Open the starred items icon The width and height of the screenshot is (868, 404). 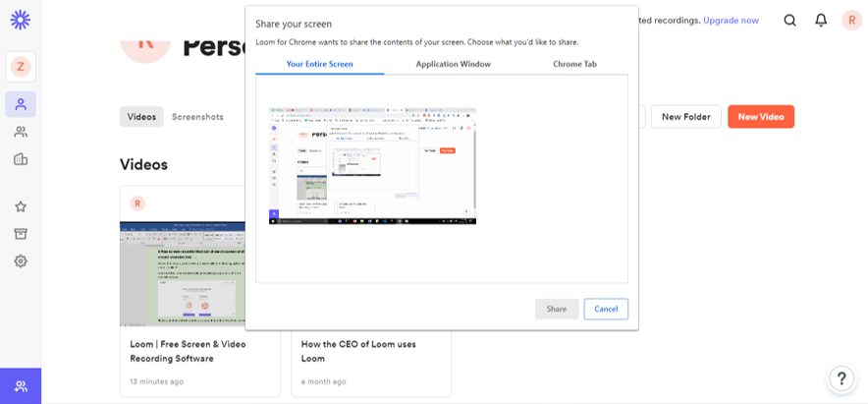click(21, 206)
